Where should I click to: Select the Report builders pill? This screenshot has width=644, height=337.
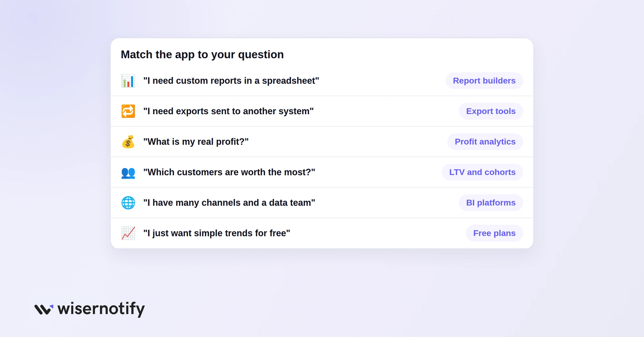click(484, 81)
